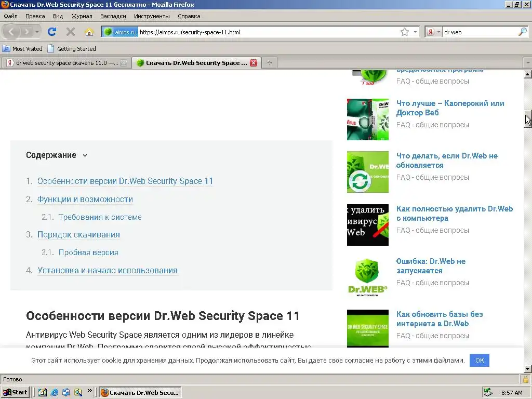Image resolution: width=532 pixels, height=399 pixels.
Task: Open 'Как полностью удалить Dr.Web с компьютера'
Action: pos(455,214)
